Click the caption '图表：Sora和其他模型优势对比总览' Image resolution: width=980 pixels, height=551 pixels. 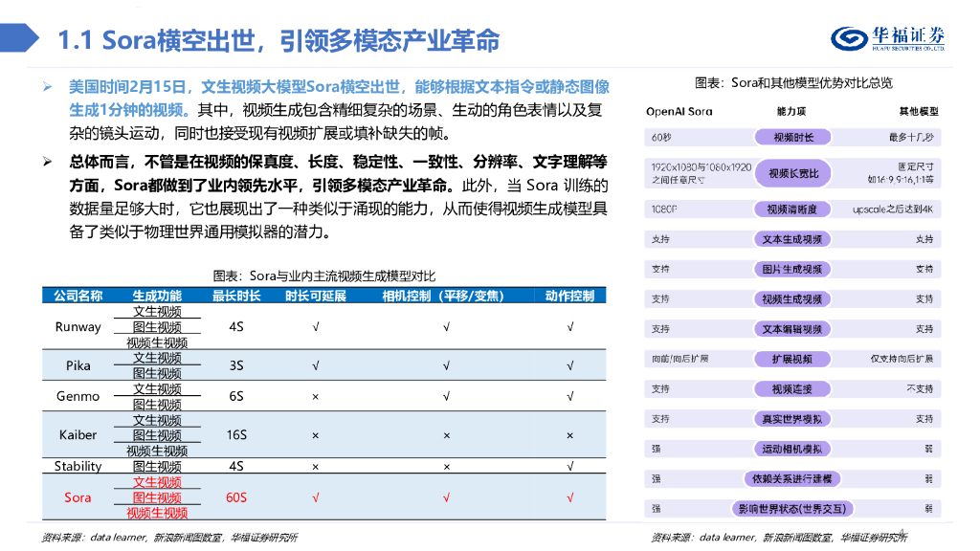[x=793, y=82]
